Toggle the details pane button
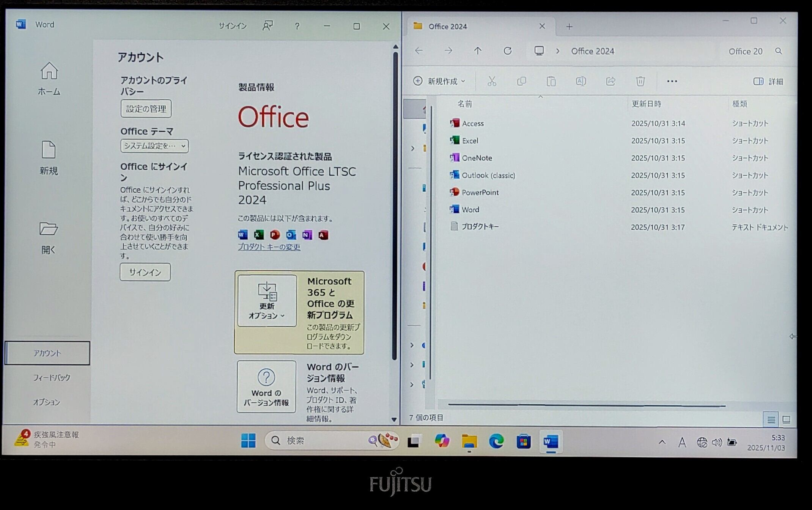812x510 pixels. 768,82
